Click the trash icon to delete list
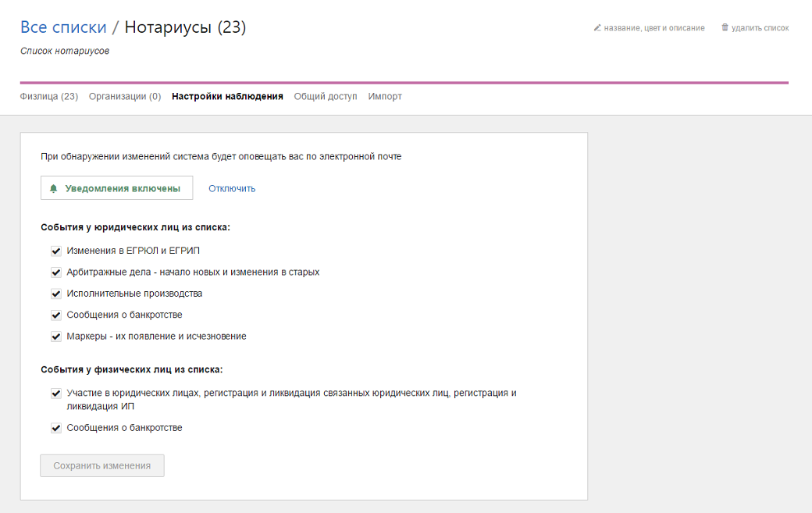Screen dimensions: 812x513 725,27
